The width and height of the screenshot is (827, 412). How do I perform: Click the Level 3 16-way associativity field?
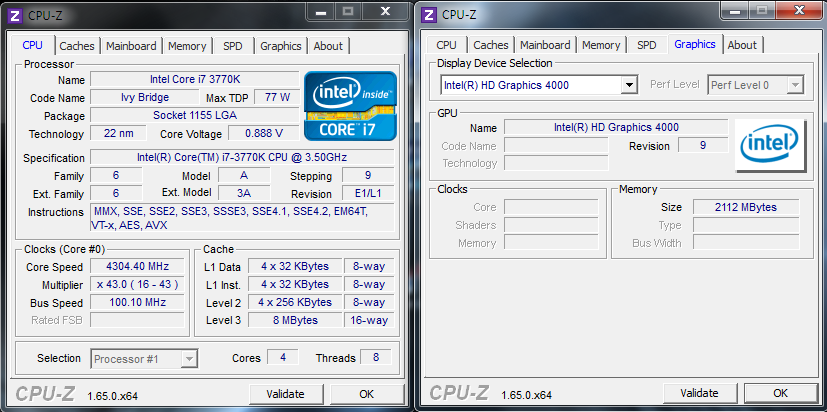pyautogui.click(x=369, y=320)
